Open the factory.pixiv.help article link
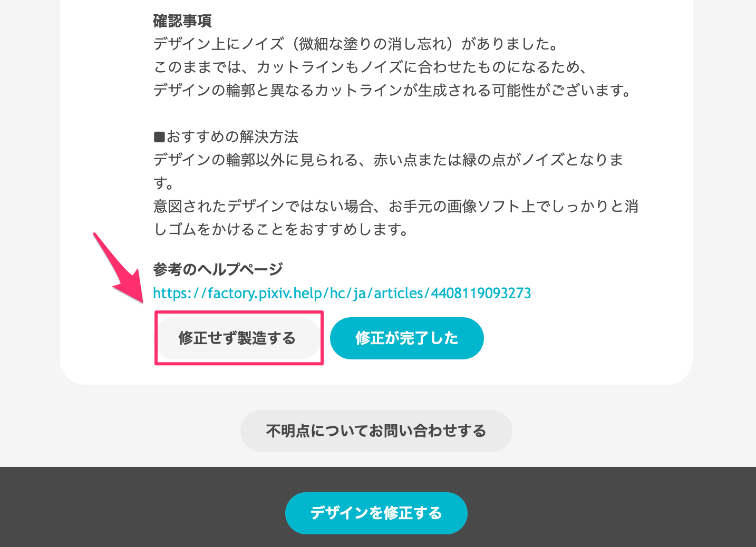This screenshot has height=547, width=756. pos(342,293)
